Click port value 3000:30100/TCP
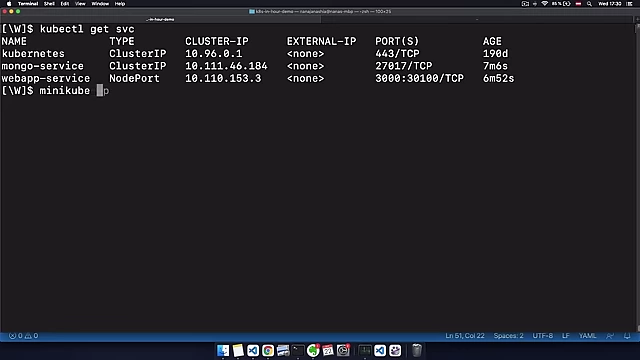Viewport: 640px width, 360px height. 419,78
